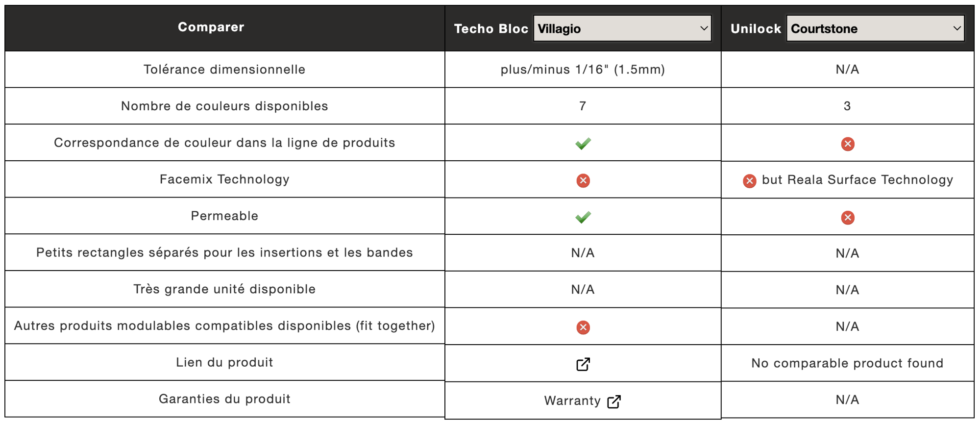Click 'No comparable product found' text

point(847,363)
